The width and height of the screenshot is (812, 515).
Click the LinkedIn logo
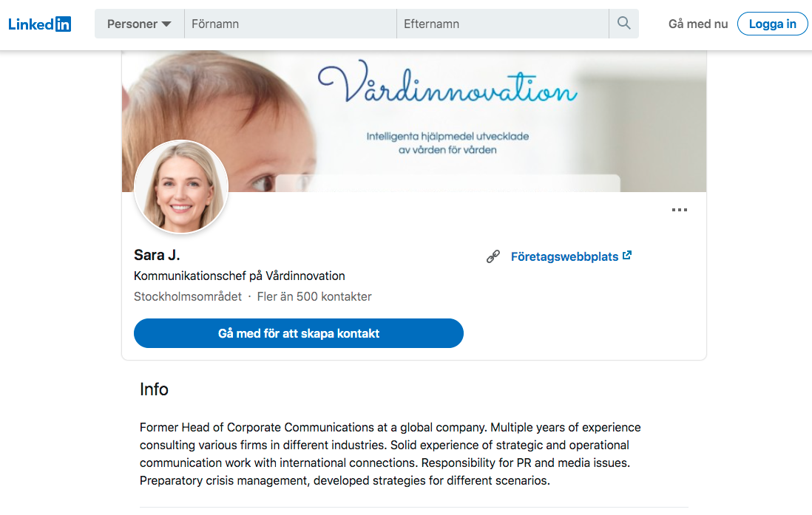click(x=39, y=24)
